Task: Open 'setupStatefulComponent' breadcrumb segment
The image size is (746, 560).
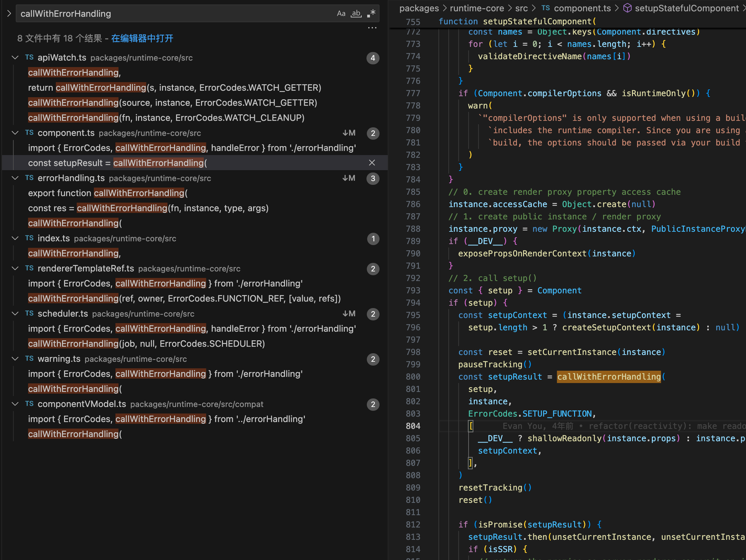Action: click(x=687, y=8)
